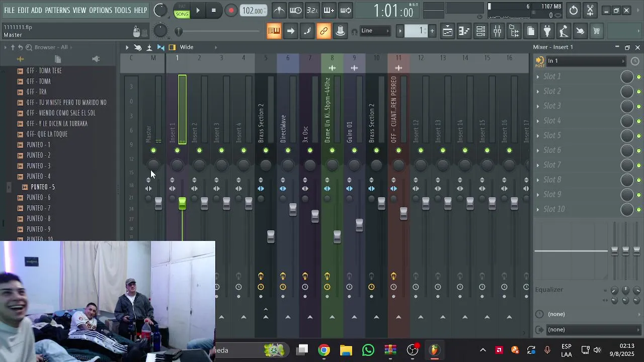Screen dimensions: 644x362
Task: Toggle auto scrolling arrow icon
Action: point(290,31)
